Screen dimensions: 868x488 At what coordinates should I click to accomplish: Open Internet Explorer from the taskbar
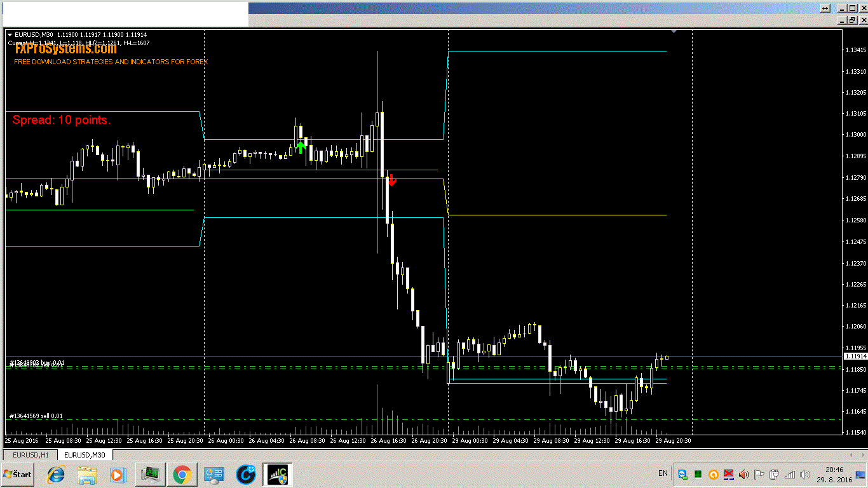coord(56,474)
